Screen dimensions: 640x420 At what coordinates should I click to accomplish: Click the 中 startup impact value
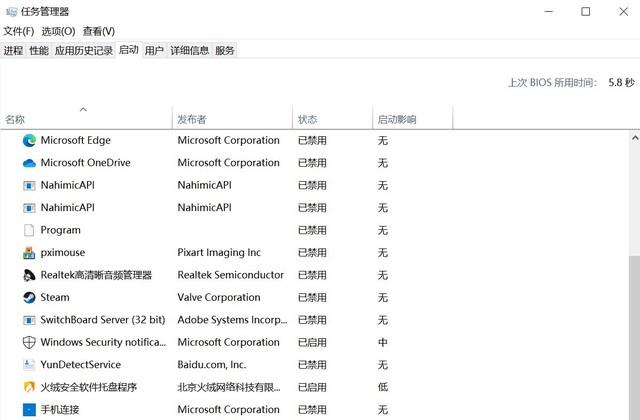(382, 342)
